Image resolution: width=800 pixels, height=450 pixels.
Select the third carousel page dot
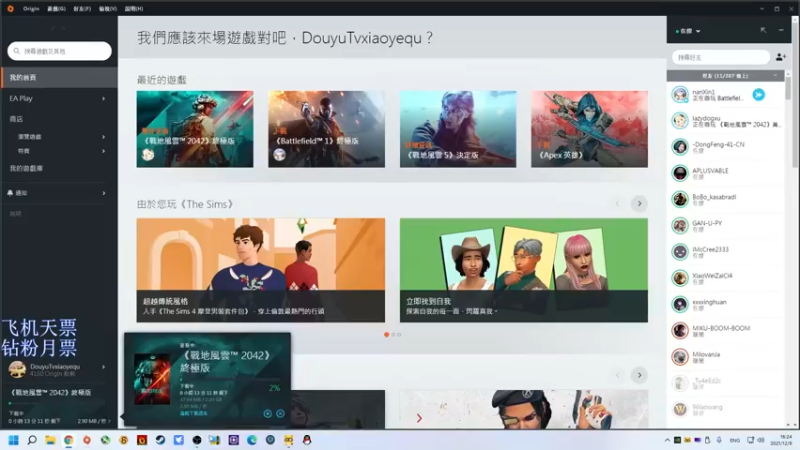[x=399, y=335]
